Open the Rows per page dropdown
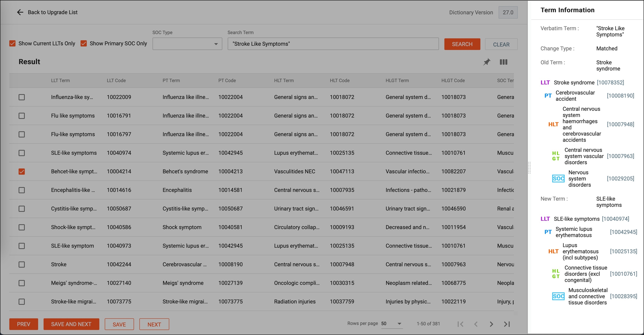The height and width of the screenshot is (335, 644). tap(392, 324)
